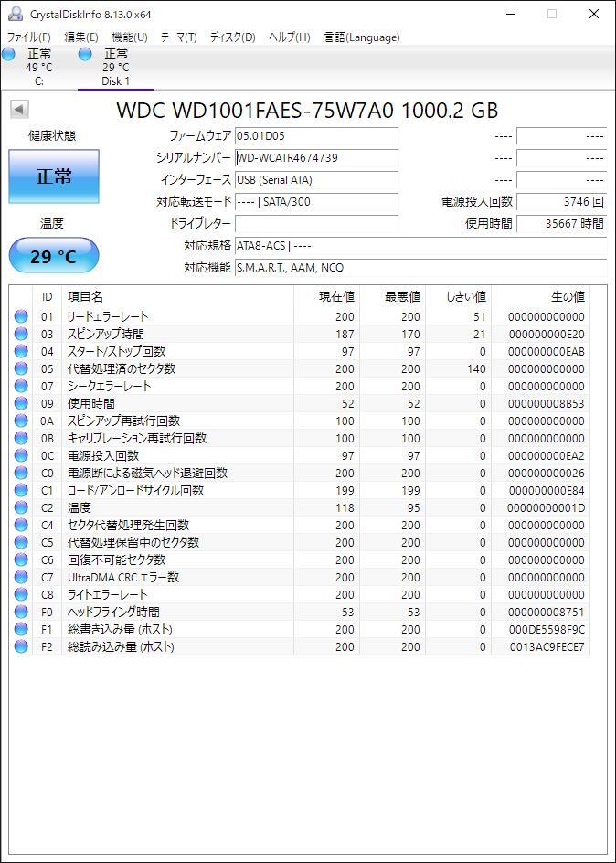Click raw value 000DE5598F9C
616x863 pixels.
coord(547,629)
